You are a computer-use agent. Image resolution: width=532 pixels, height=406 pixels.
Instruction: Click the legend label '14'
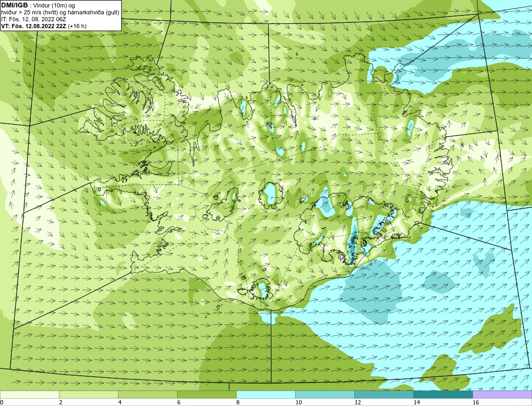(417, 402)
